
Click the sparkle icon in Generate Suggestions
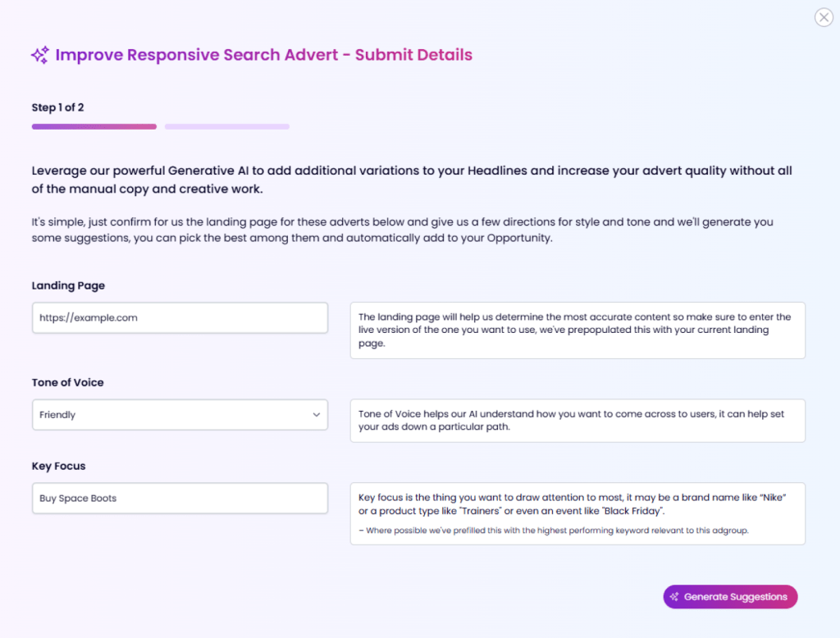pyautogui.click(x=674, y=597)
